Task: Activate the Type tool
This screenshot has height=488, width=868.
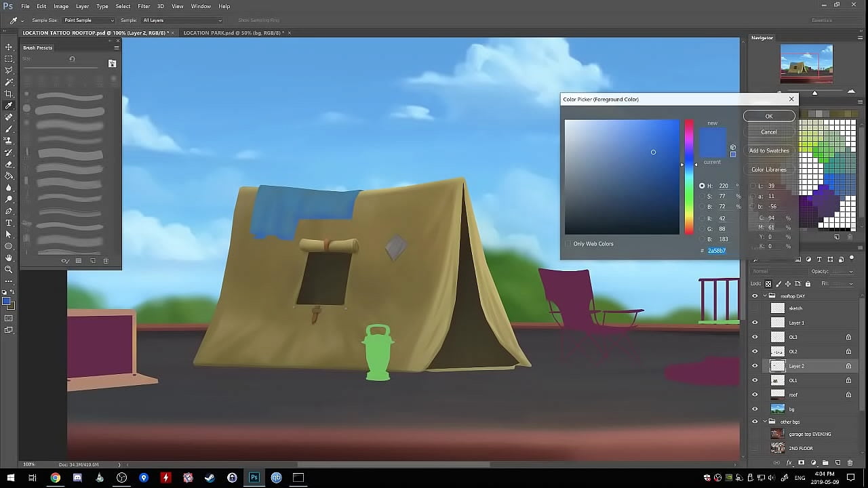Action: [9, 222]
